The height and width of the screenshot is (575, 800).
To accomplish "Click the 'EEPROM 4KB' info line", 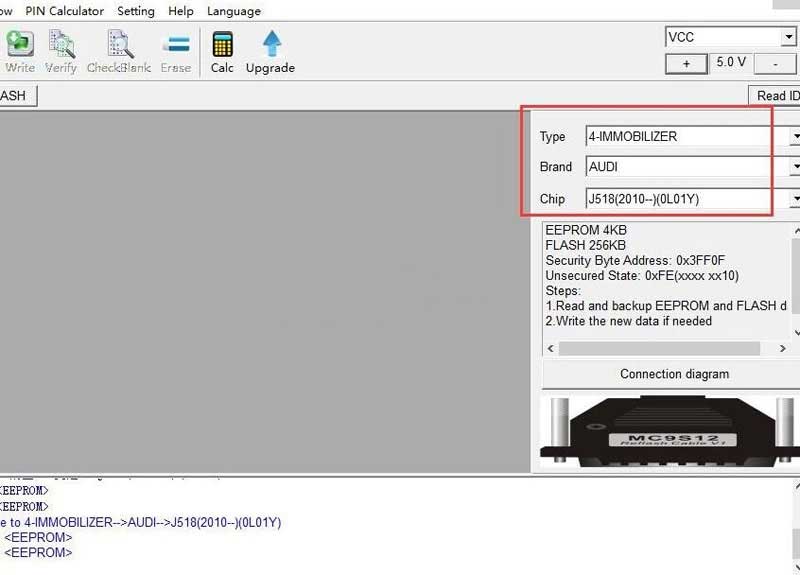I will 586,230.
